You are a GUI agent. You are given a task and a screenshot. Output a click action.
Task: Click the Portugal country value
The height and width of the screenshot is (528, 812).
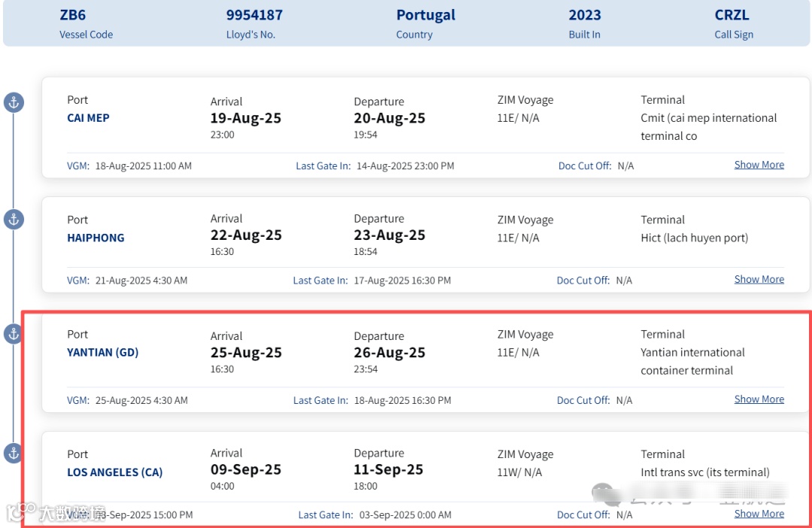pos(426,15)
